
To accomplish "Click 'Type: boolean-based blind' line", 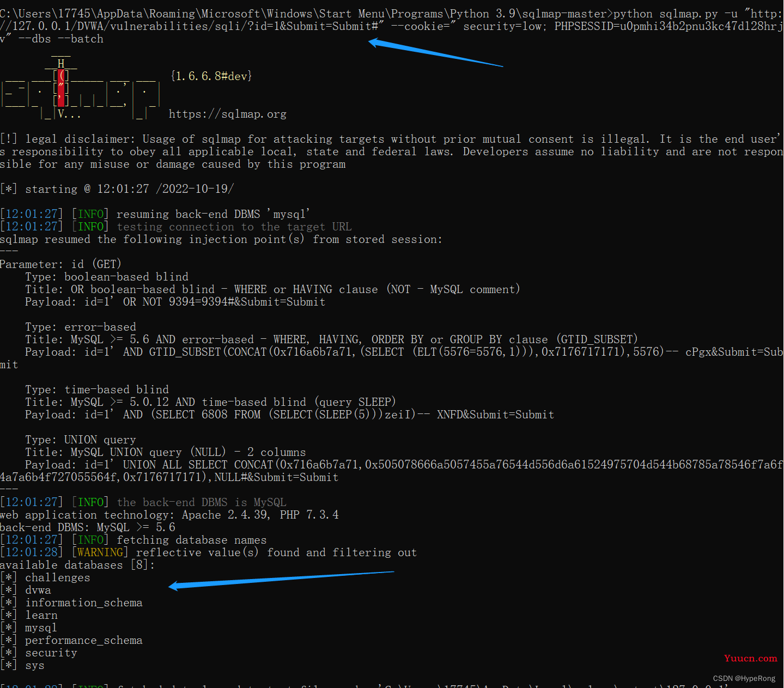I will click(x=107, y=277).
